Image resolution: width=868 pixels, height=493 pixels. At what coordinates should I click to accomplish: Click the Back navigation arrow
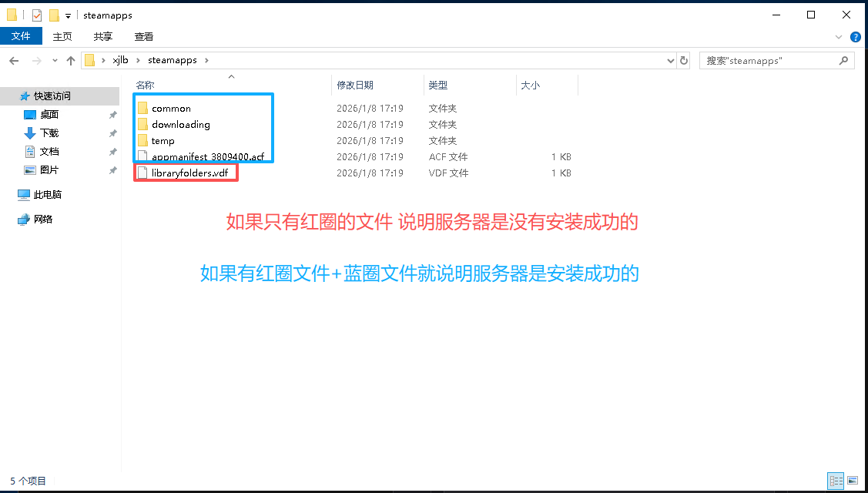[15, 60]
